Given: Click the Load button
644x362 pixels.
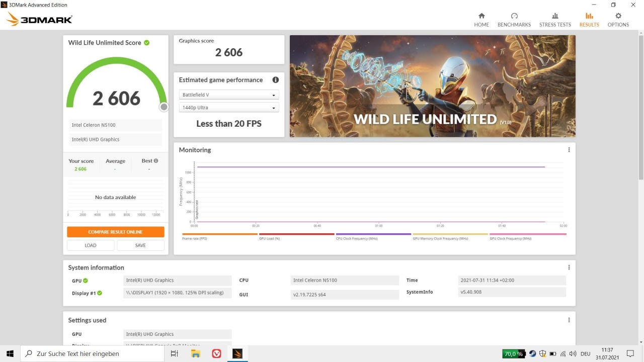Looking at the screenshot, I should pyautogui.click(x=91, y=245).
